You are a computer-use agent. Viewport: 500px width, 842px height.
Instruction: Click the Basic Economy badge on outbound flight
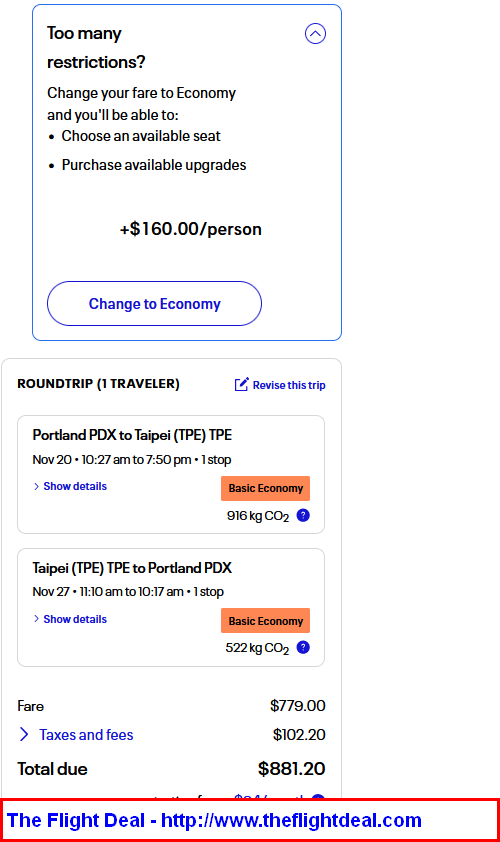[x=265, y=488]
